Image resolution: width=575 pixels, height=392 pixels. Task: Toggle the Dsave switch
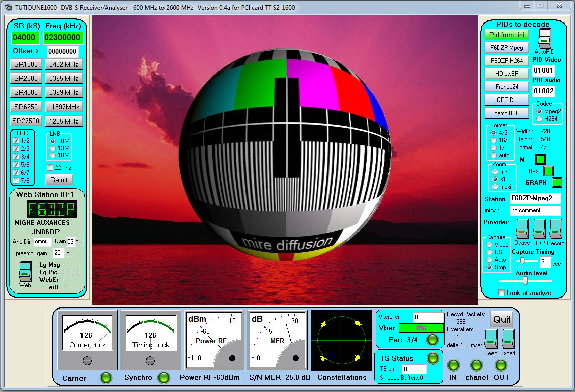click(522, 229)
